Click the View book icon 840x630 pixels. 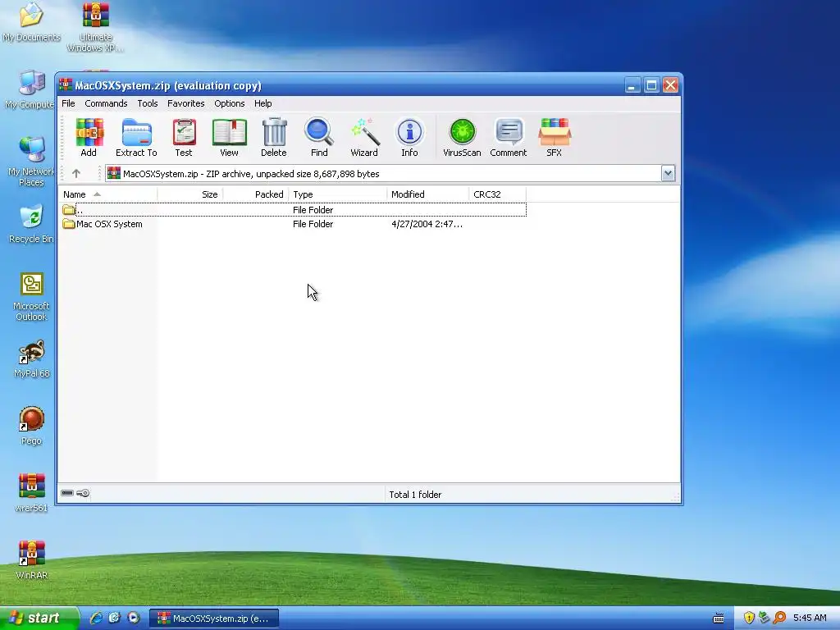coord(230,138)
